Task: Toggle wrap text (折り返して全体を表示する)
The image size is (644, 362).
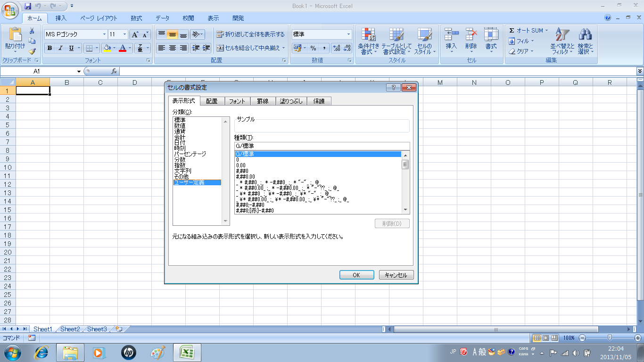Action: (250, 34)
